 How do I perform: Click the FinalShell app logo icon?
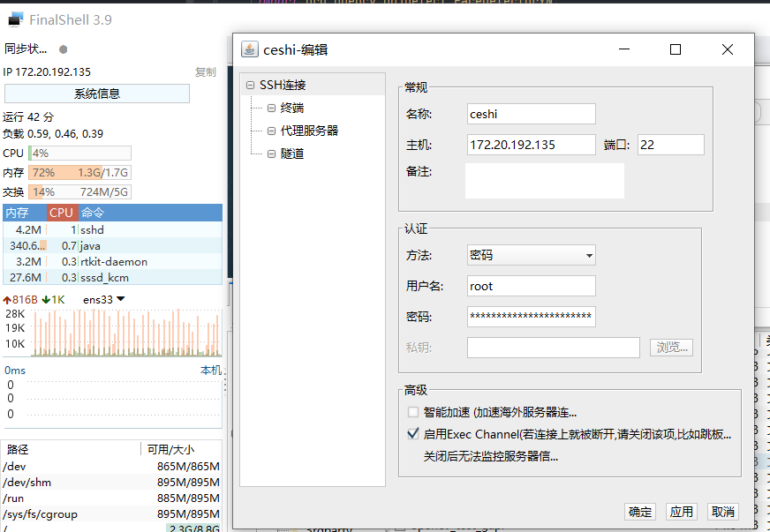coord(16,19)
